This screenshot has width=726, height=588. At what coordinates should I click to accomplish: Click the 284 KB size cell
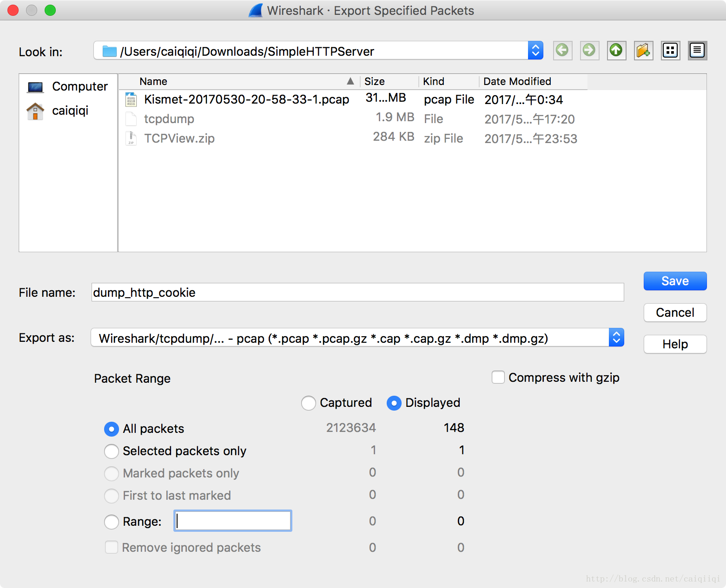click(x=394, y=137)
